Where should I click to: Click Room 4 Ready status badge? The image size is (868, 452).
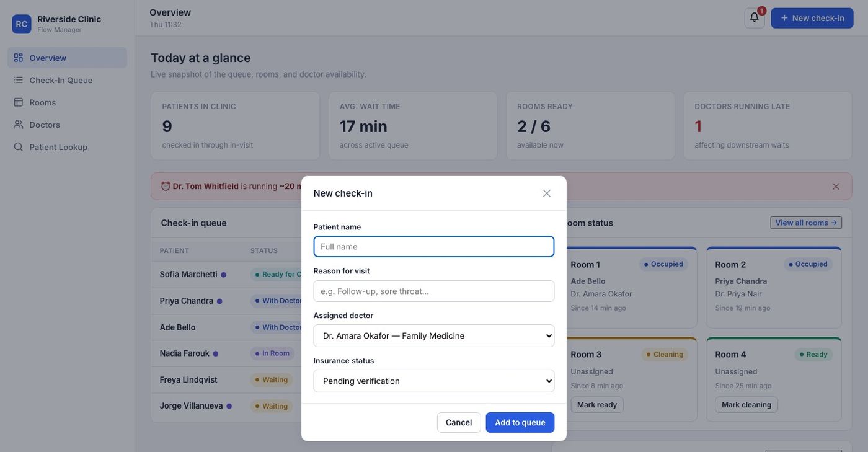[x=813, y=355]
